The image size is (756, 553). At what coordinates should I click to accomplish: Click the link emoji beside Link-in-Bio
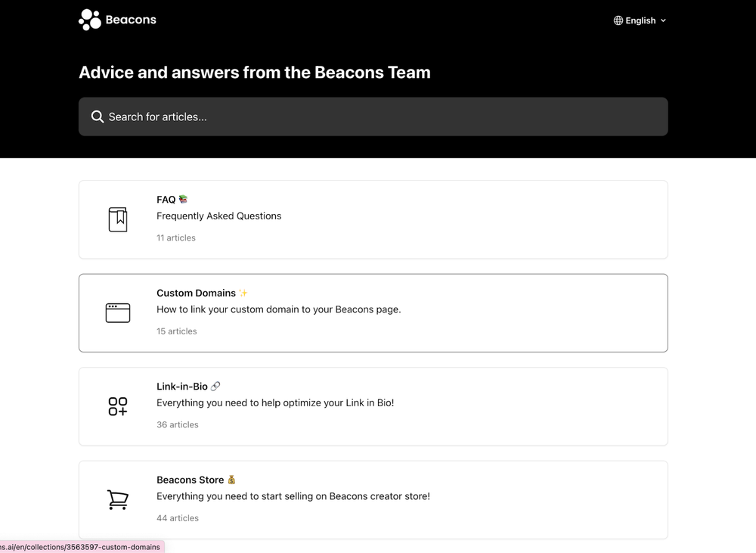[x=215, y=386]
